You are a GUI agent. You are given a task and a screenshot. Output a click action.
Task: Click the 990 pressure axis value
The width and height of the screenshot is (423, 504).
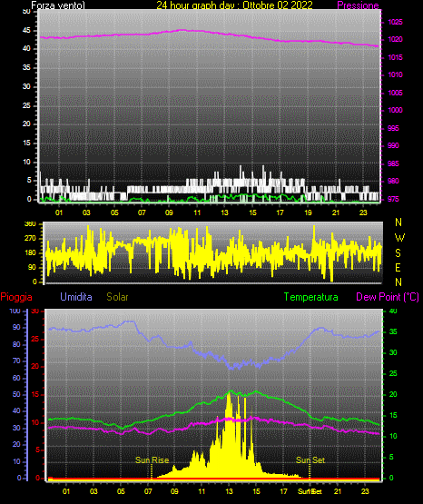point(393,145)
